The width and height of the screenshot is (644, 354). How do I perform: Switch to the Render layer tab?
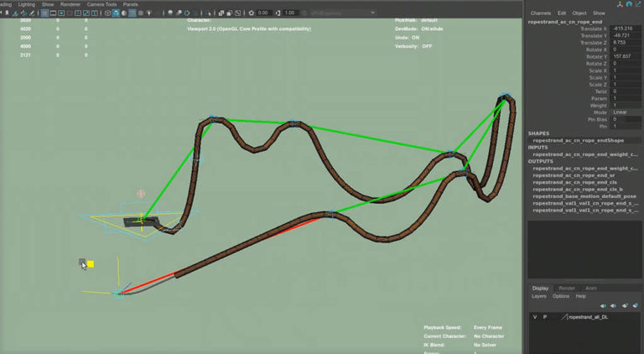point(567,289)
